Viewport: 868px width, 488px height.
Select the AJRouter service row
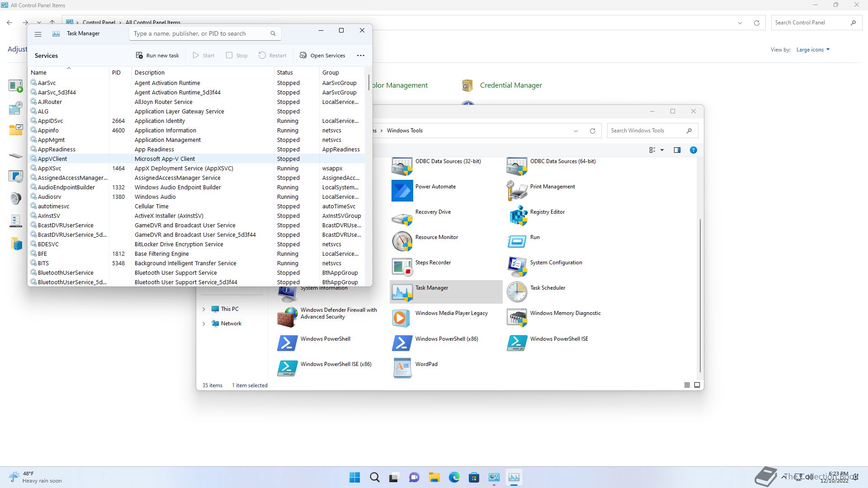coord(197,102)
